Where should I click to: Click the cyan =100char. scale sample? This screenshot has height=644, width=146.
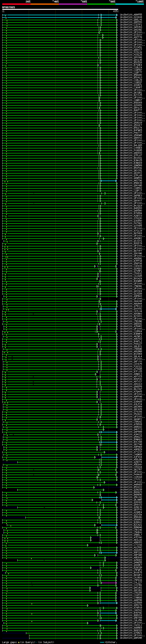point(102,642)
